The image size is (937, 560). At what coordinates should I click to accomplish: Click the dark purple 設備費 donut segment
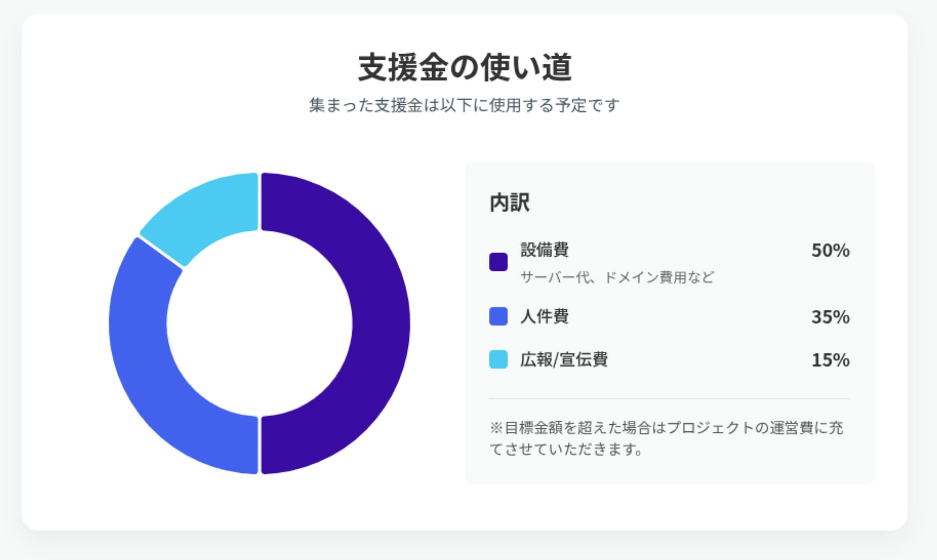point(381,323)
